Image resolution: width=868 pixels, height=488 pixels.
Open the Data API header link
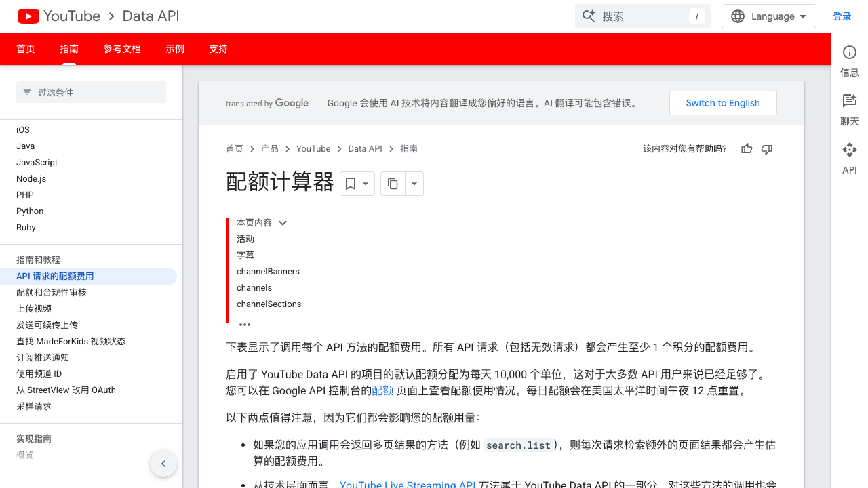coord(151,16)
